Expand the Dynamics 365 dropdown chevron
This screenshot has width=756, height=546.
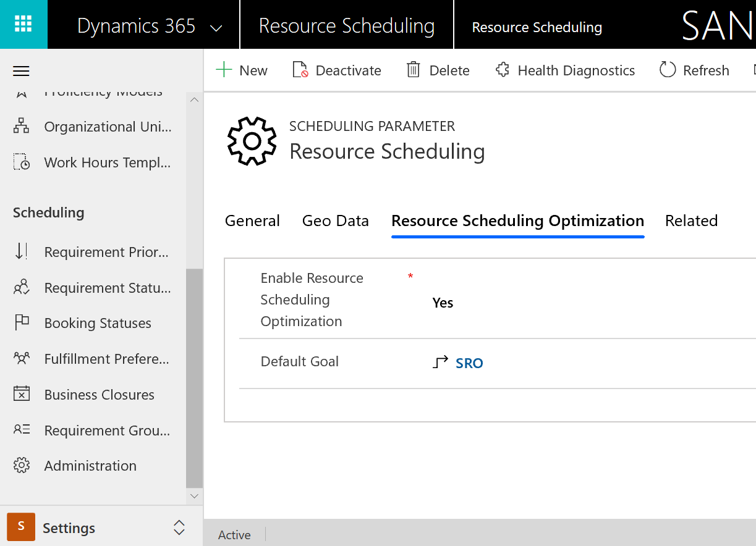[x=216, y=28]
